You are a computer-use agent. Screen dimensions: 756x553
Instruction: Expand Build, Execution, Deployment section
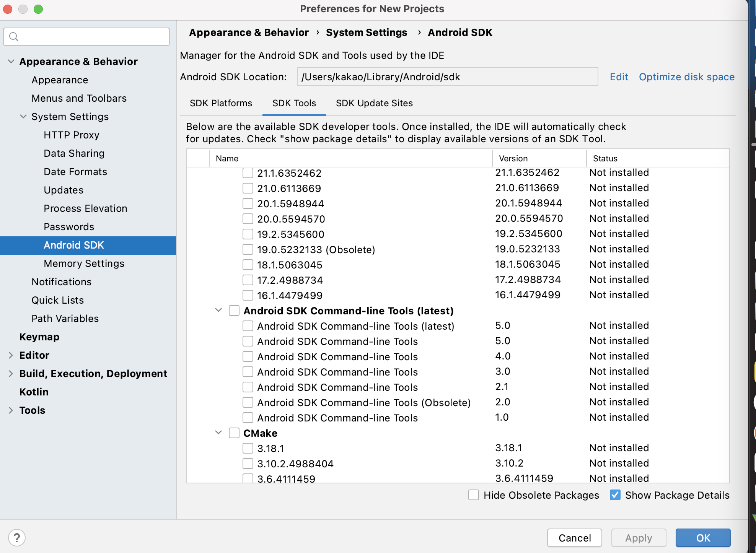pyautogui.click(x=11, y=374)
